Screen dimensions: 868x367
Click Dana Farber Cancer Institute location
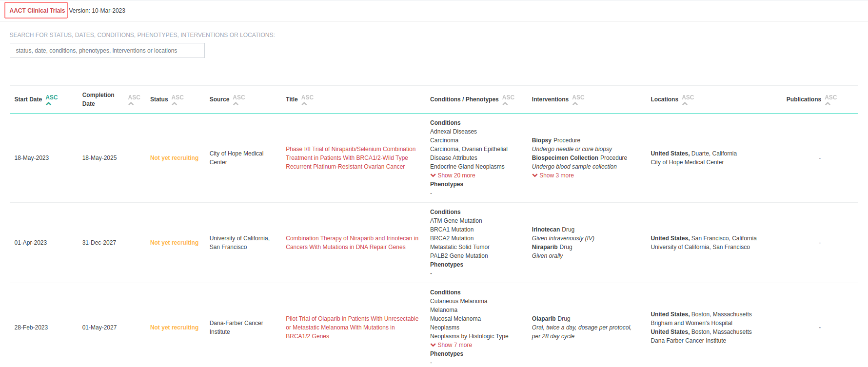pyautogui.click(x=688, y=341)
